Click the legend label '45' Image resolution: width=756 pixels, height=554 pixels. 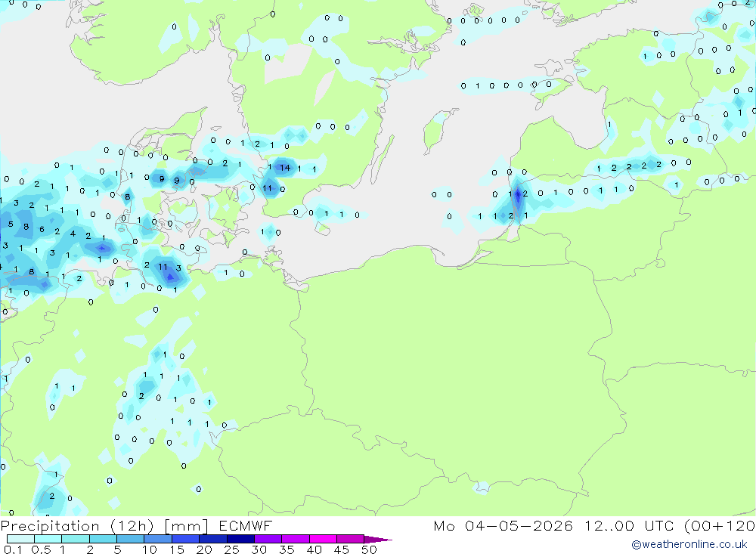342,549
